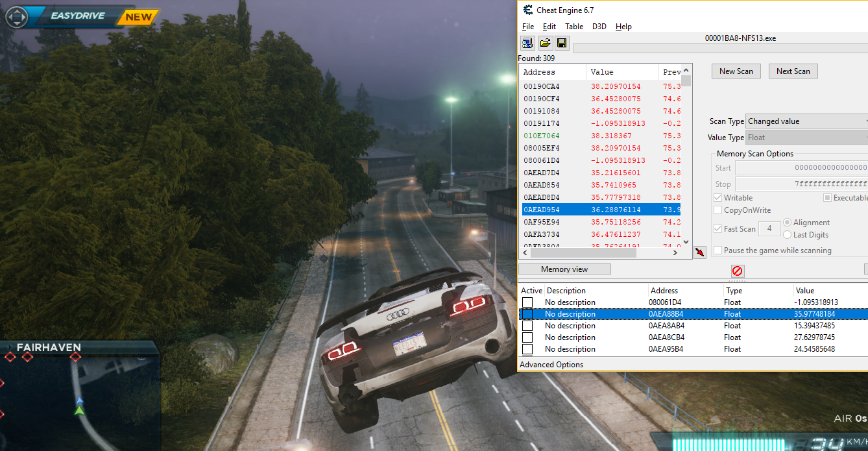Open Memory view
The width and height of the screenshot is (868, 451).
pos(564,269)
